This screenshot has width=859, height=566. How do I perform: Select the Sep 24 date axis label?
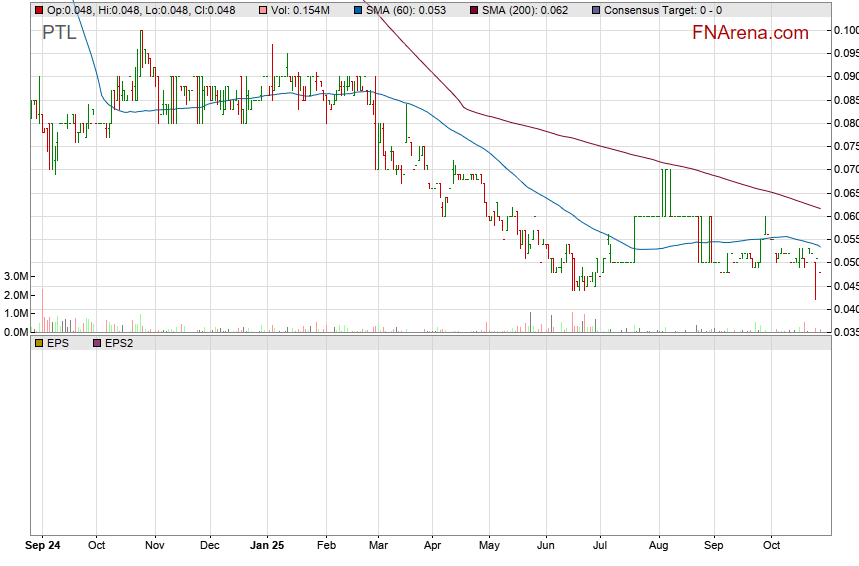[x=42, y=547]
